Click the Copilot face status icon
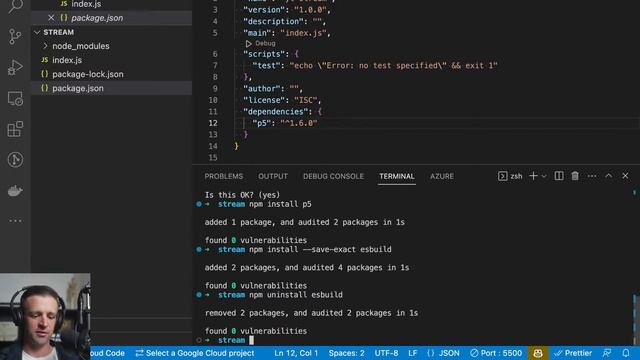The image size is (640, 360). [x=538, y=353]
